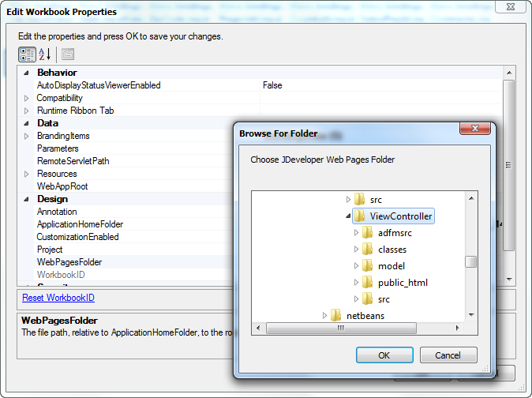Click the netbeans folder label
This screenshot has height=398, width=532.
tap(365, 316)
